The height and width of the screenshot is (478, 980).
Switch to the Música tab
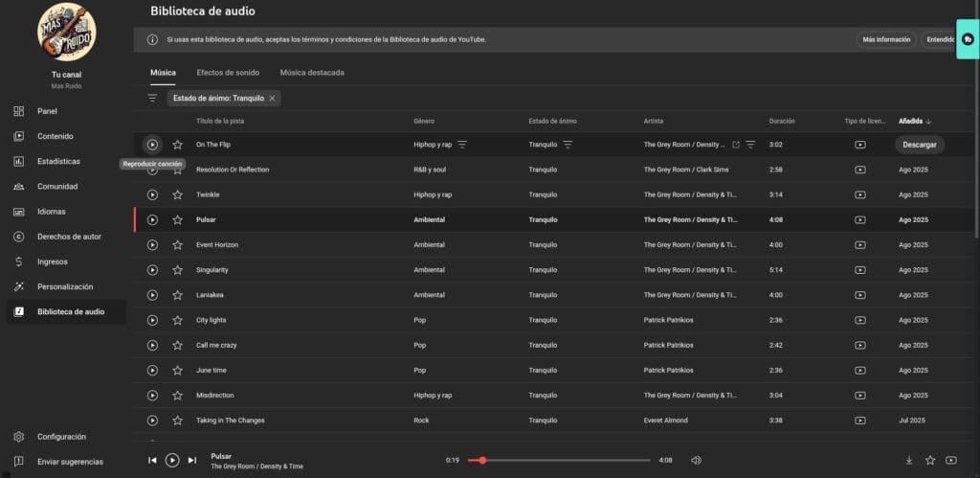click(x=163, y=73)
